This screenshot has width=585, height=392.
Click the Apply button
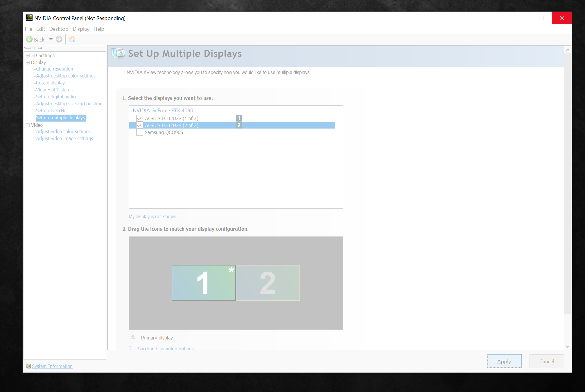pyautogui.click(x=504, y=361)
